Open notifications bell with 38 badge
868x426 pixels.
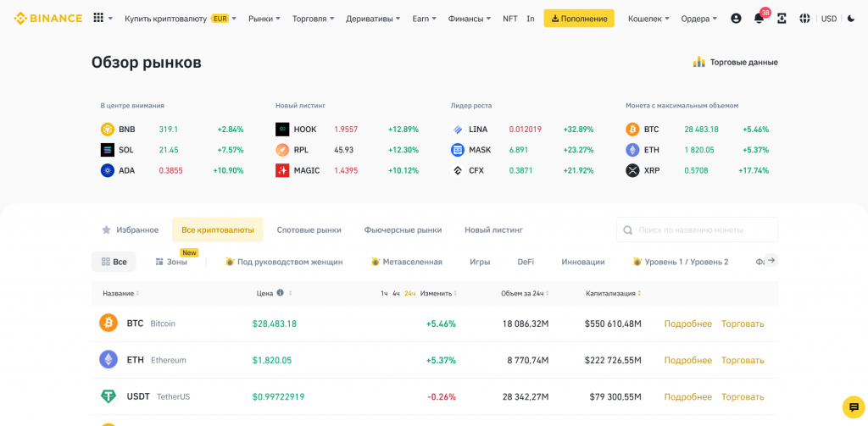(x=758, y=19)
